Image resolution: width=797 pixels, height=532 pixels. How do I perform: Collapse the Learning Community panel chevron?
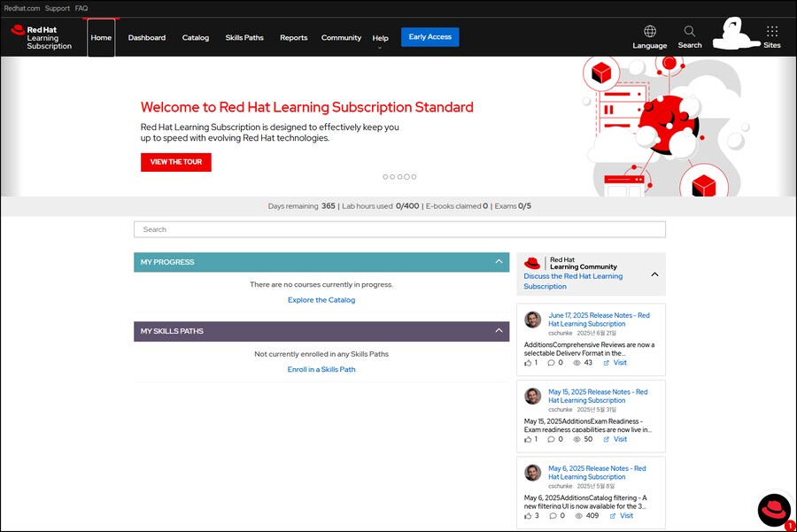pos(654,274)
